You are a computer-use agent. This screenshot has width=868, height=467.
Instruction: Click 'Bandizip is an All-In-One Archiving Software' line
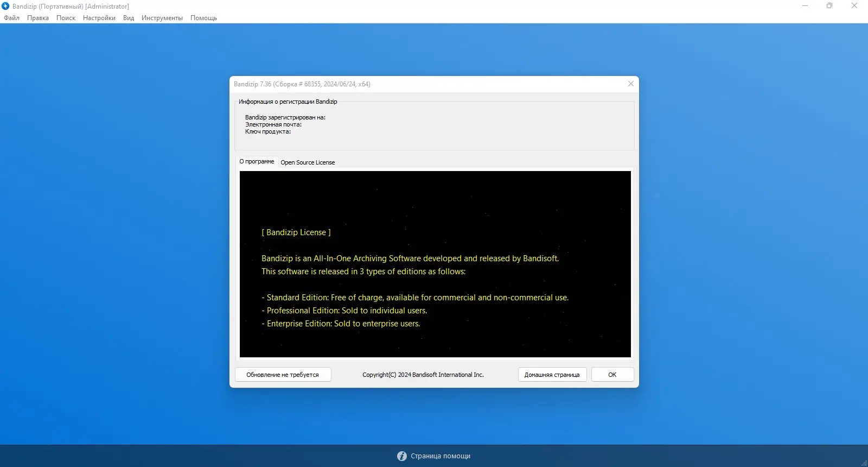(410, 258)
